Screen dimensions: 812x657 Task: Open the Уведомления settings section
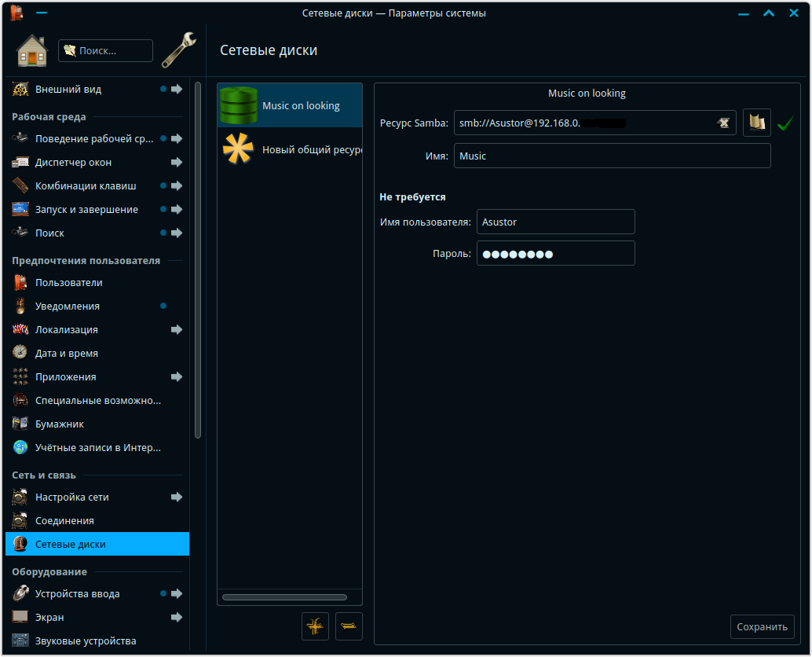[68, 306]
